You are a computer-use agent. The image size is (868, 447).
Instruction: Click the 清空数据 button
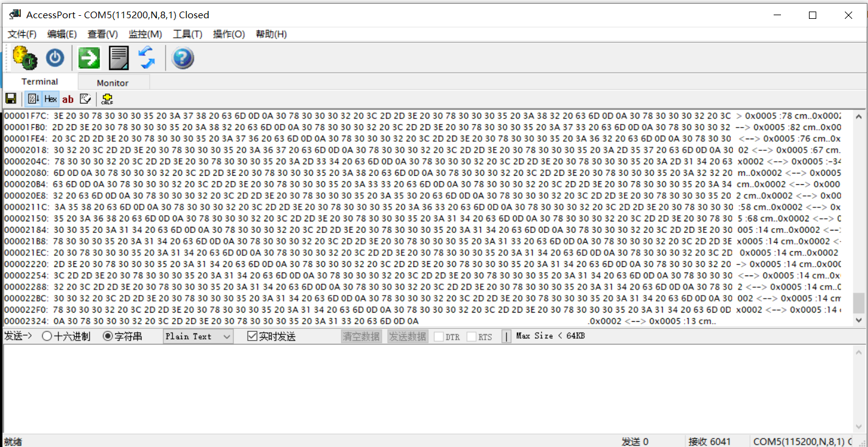click(x=361, y=336)
